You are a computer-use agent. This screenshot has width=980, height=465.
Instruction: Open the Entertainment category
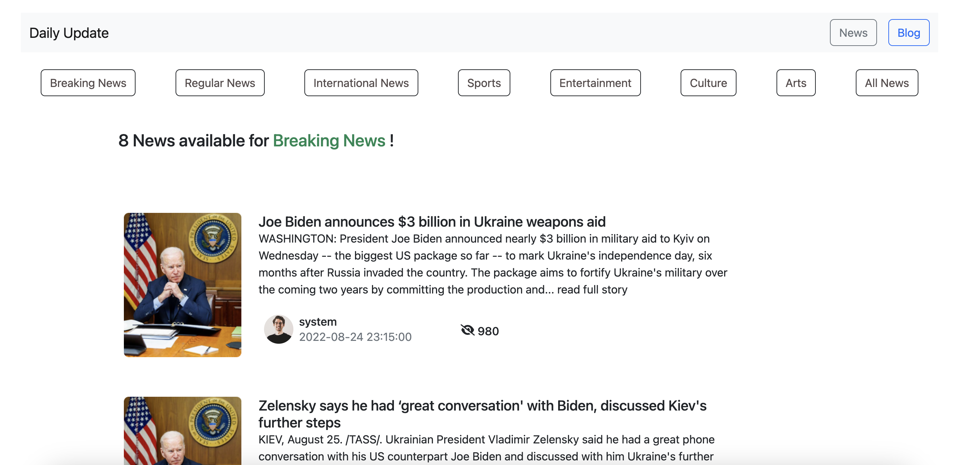click(595, 83)
